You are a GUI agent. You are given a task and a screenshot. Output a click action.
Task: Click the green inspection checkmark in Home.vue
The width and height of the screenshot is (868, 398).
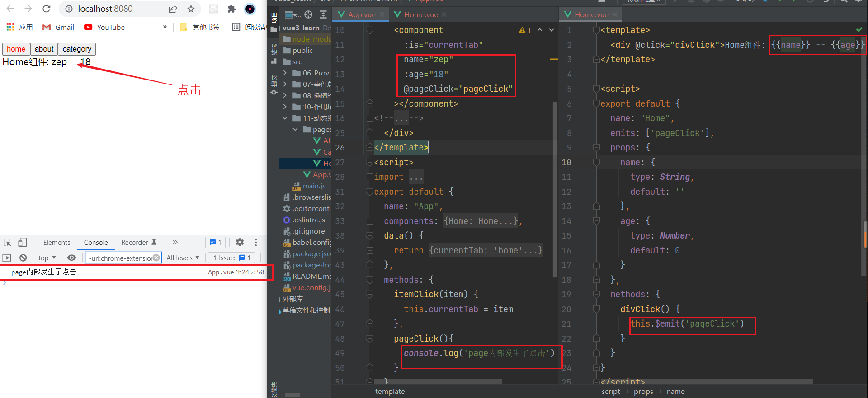[859, 29]
